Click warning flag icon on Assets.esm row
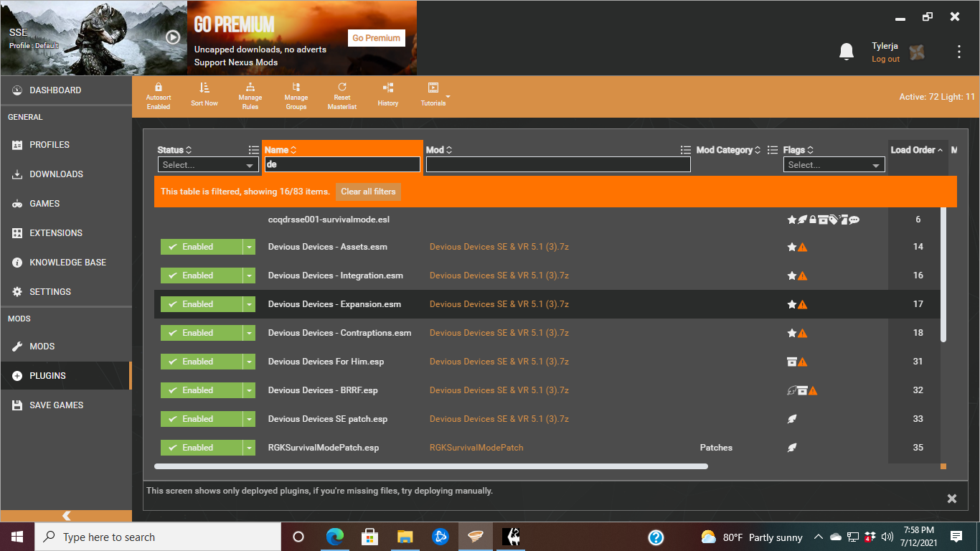The width and height of the screenshot is (980, 551). 803,247
